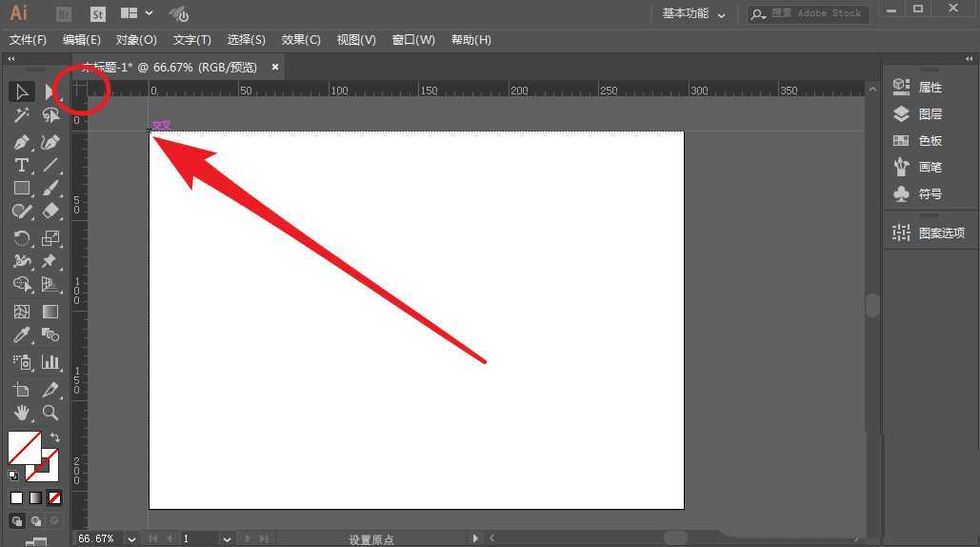Swap fill and stroke colors
Screen dimensions: 980x547
tap(54, 437)
